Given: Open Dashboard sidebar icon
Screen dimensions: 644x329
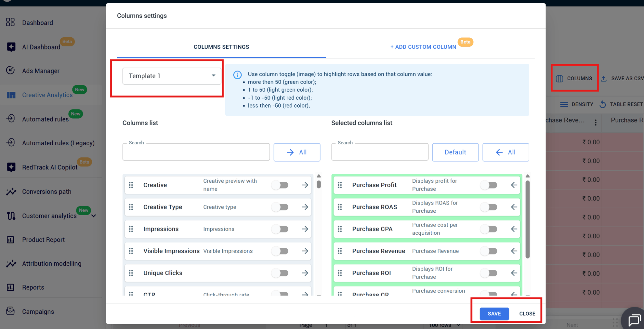Looking at the screenshot, I should pyautogui.click(x=10, y=22).
